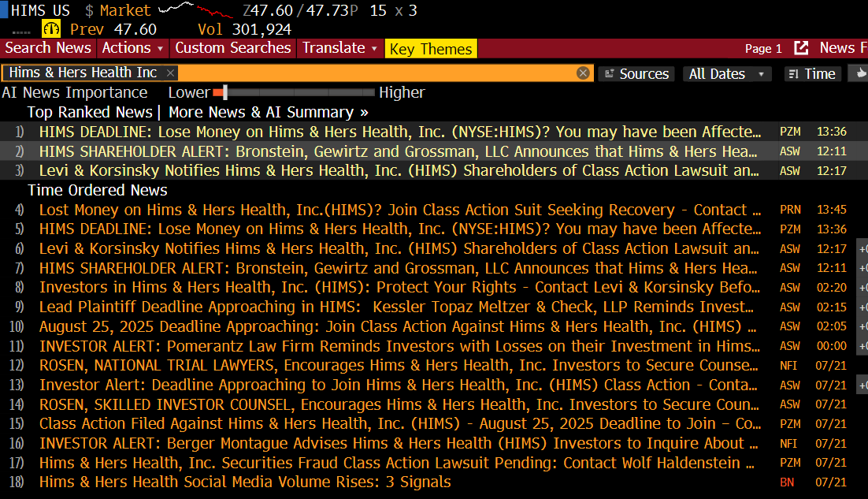
Task: Open story 8 Protect Your Rights
Action: 399,288
